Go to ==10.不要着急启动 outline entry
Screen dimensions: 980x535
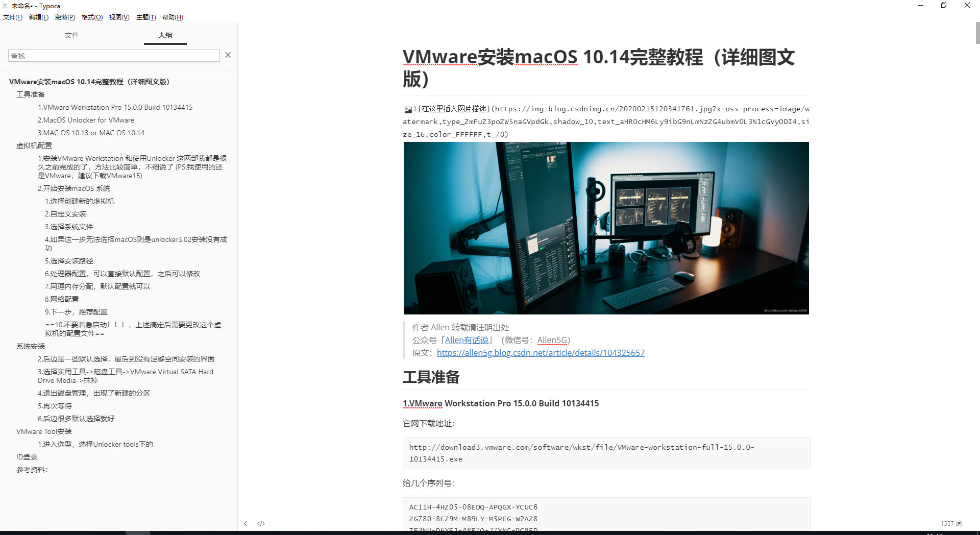point(133,329)
